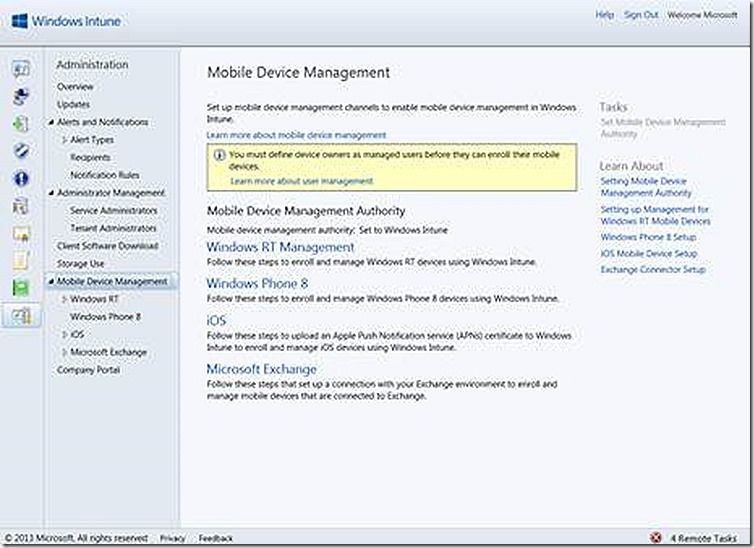
Task: Open the Exchange Connector Setup link
Action: 653,270
